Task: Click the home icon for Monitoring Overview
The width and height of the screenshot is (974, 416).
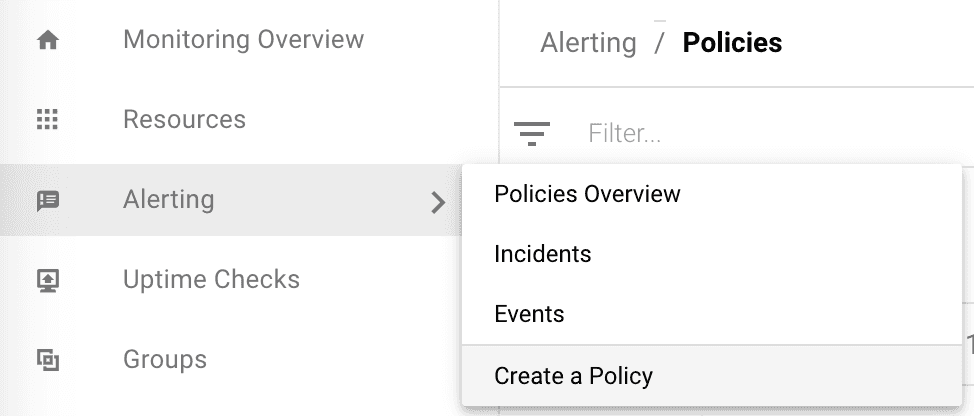Action: (x=47, y=41)
